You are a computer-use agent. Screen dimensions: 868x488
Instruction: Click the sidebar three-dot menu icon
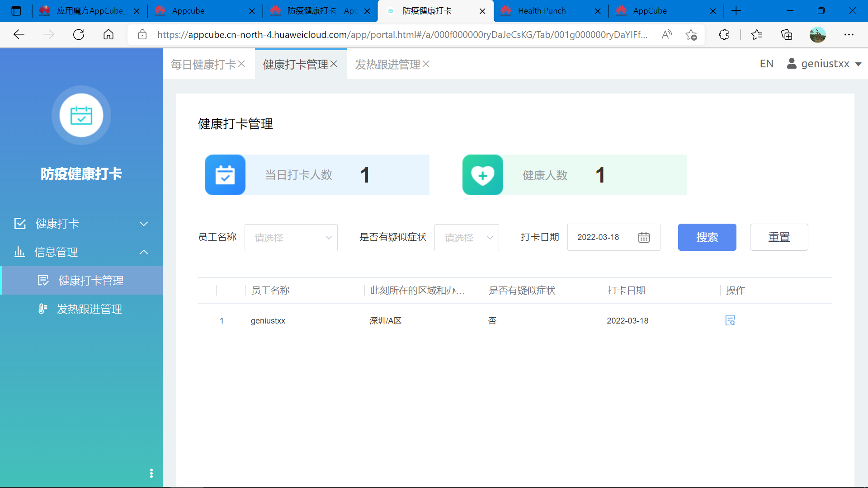(x=151, y=473)
